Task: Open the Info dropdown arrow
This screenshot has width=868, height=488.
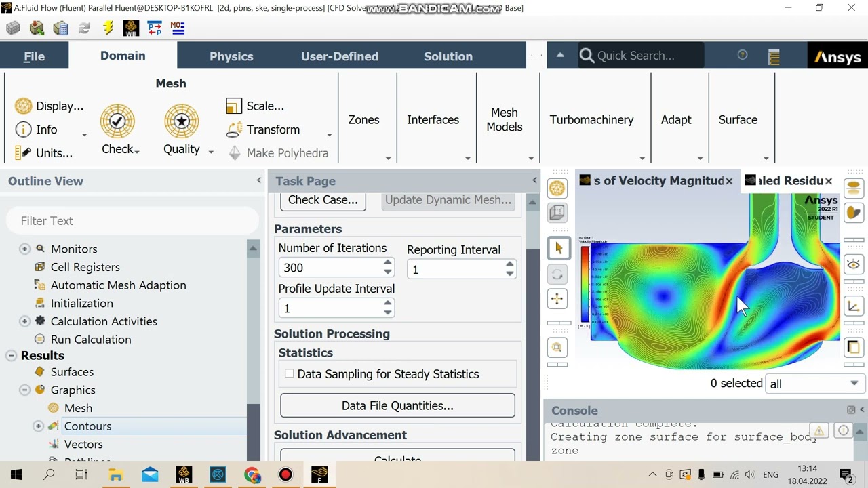Action: [x=84, y=134]
